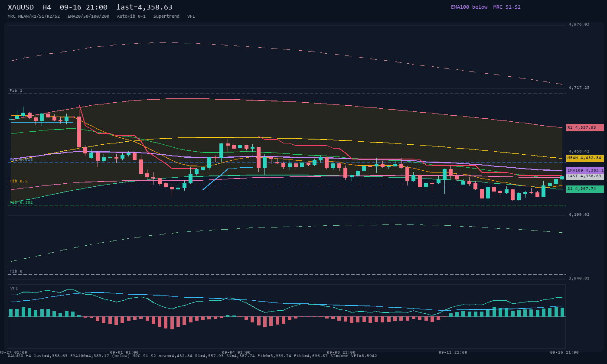
Task: Click the MRC S1-S2 status text
Action: click(x=507, y=7)
